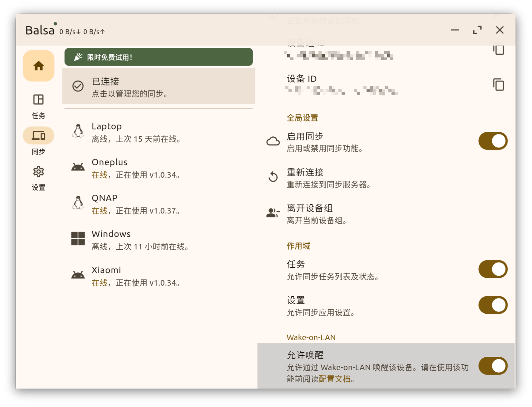
Task: Click the 已连接 card to manage sync
Action: pos(158,87)
